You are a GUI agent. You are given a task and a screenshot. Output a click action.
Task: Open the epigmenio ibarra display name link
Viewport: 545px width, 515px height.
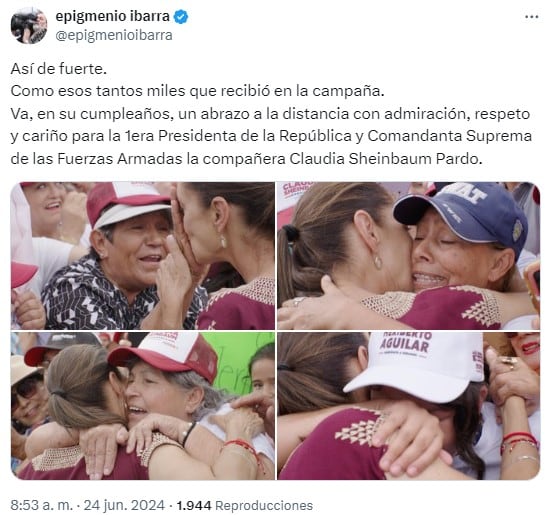(x=113, y=16)
